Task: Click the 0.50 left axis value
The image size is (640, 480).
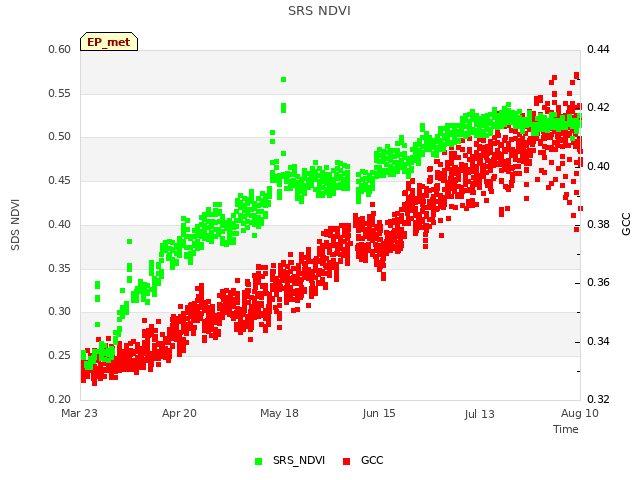Action: tap(60, 136)
